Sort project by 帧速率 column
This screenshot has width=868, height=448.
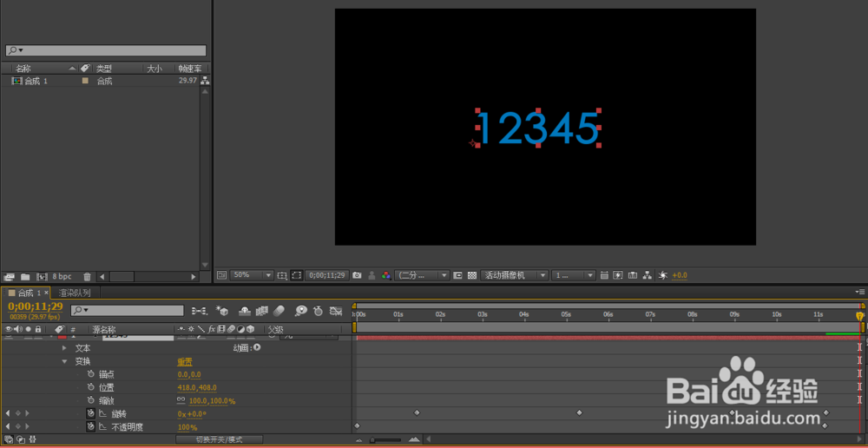click(x=189, y=69)
